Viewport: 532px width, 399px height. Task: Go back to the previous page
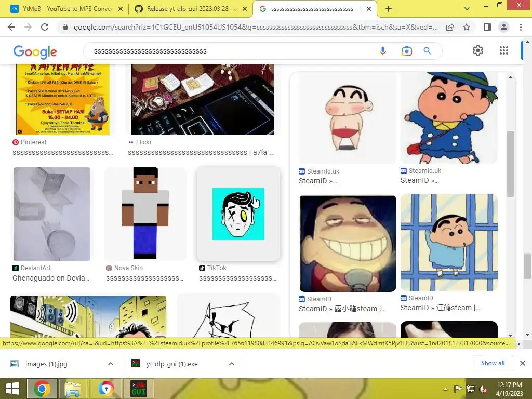click(11, 27)
